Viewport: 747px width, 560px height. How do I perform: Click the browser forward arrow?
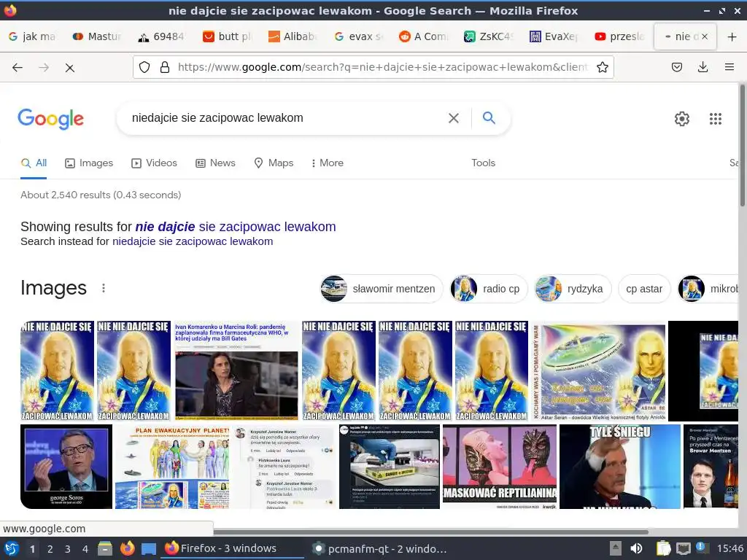(x=44, y=68)
